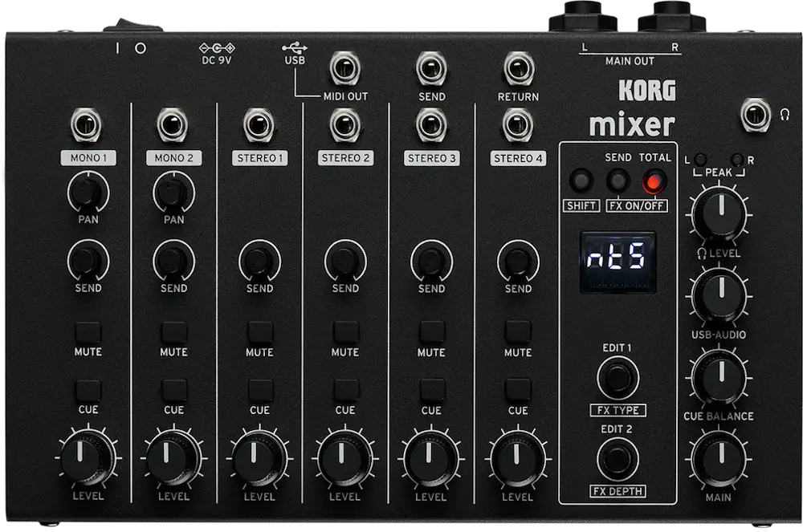Screen dimensions: 803x532
Task: Enable CUE on STEREO 1 channel
Action: pyautogui.click(x=260, y=390)
